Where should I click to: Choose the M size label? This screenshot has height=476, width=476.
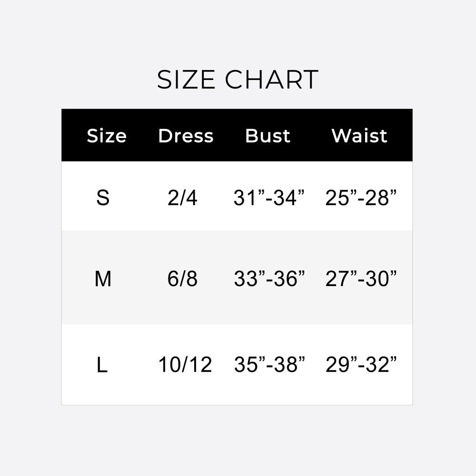[x=103, y=279]
